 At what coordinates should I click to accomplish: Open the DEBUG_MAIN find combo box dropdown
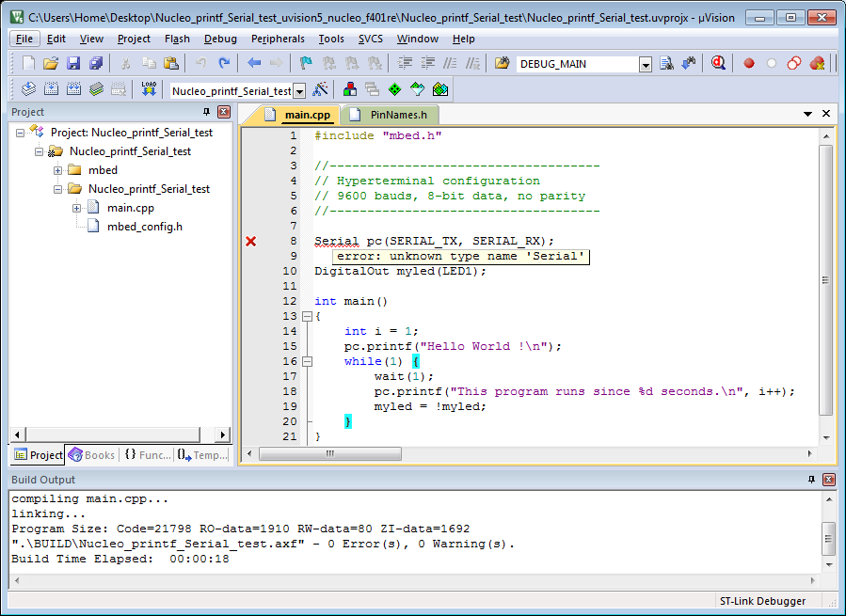tap(646, 64)
